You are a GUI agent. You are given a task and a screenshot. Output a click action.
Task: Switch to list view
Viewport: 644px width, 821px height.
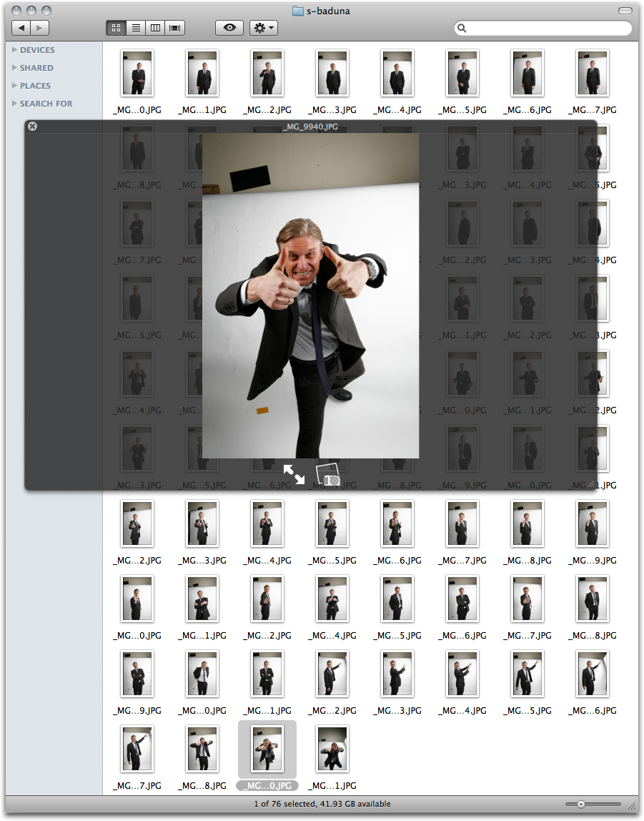(135, 28)
